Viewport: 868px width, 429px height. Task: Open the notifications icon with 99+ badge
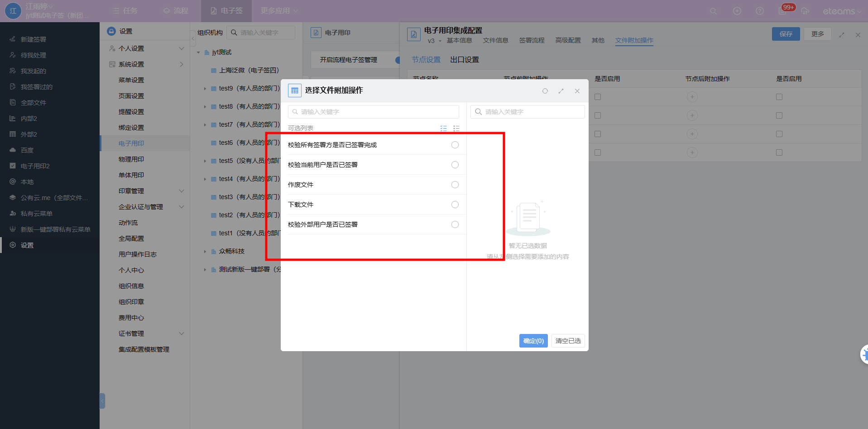782,11
